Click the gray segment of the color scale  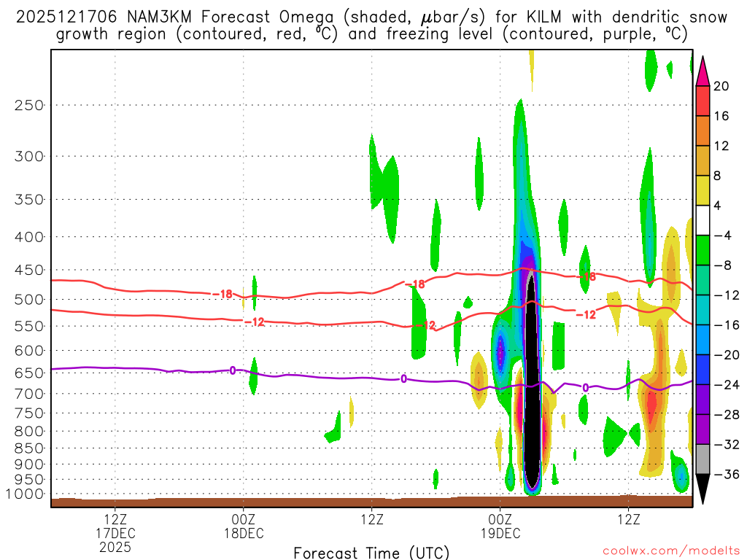(x=703, y=459)
